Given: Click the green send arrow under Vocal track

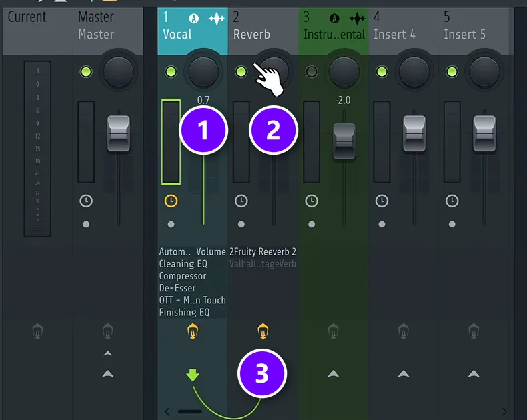Looking at the screenshot, I should [193, 375].
